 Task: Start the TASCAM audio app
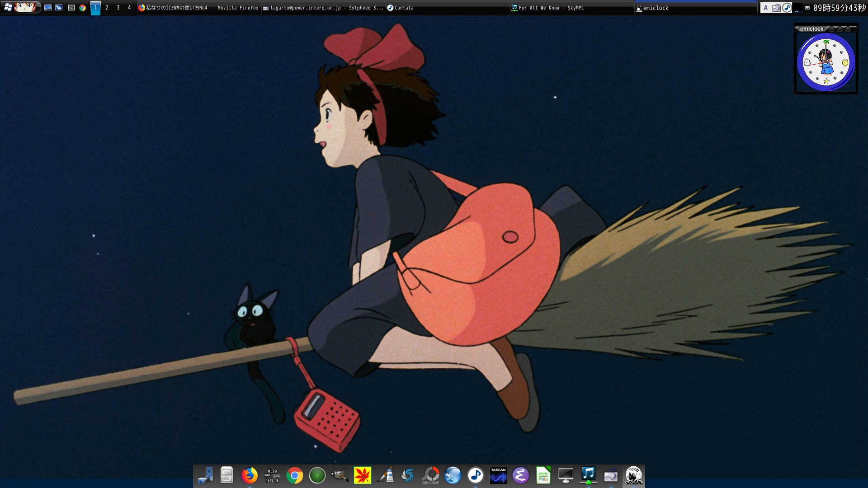click(x=498, y=475)
